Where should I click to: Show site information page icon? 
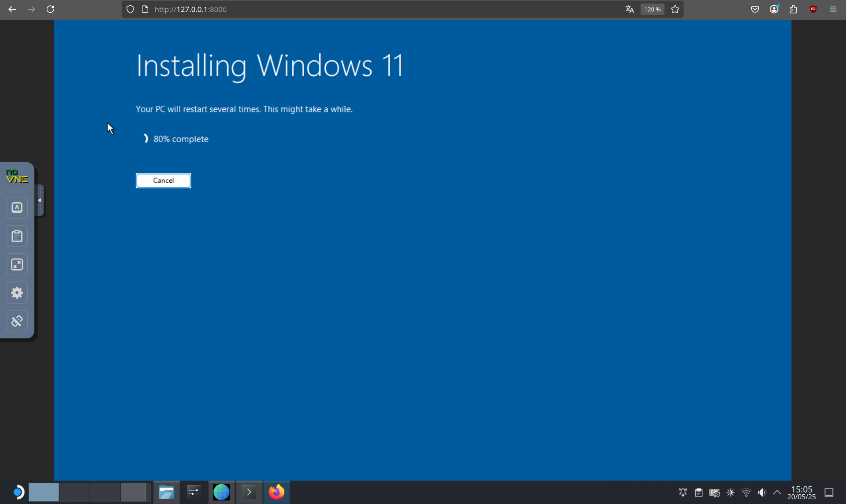pyautogui.click(x=145, y=9)
